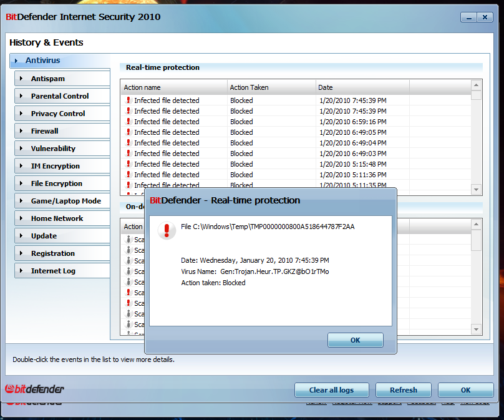Expand the Firewall arrow
This screenshot has height=420, width=504.
21,131
